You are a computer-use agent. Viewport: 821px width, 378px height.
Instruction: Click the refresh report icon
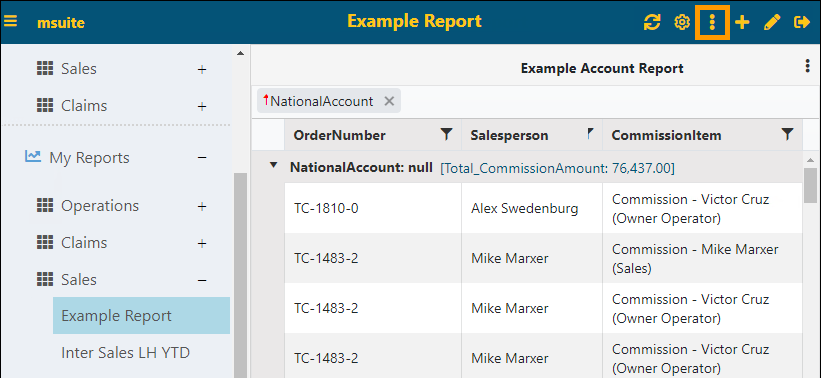click(652, 23)
